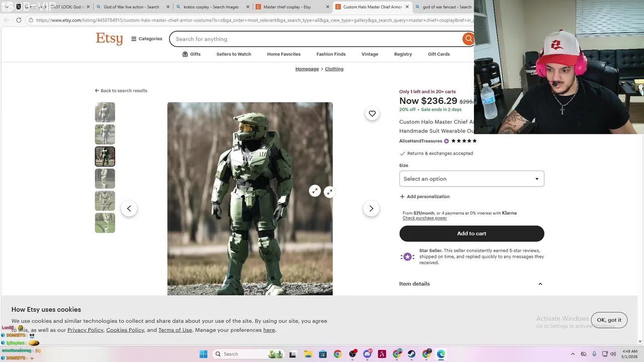
Task: Click the plus icon for Add personalization
Action: tap(402, 197)
